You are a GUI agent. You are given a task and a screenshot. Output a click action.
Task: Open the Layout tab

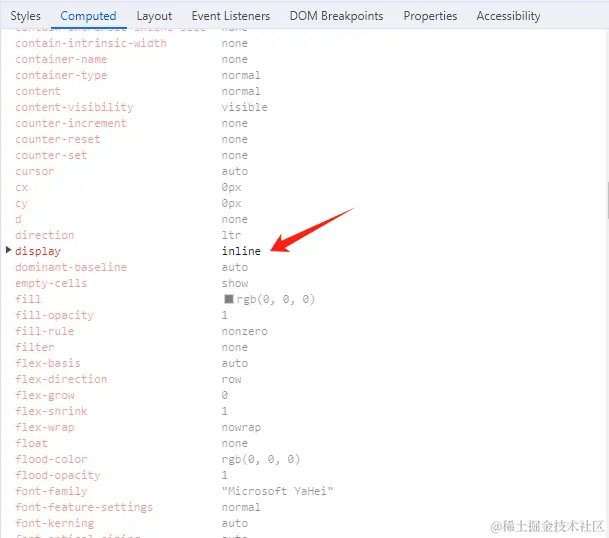pyautogui.click(x=154, y=16)
